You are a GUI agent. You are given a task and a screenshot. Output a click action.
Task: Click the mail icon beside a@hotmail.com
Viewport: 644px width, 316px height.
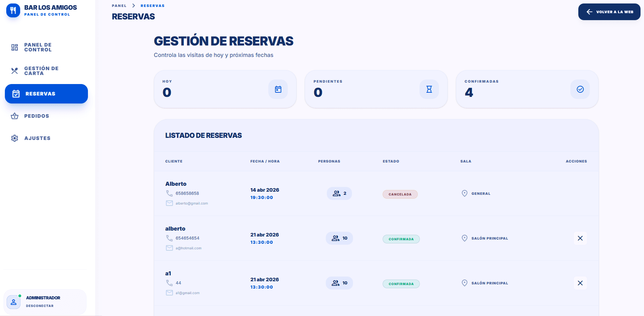point(169,248)
